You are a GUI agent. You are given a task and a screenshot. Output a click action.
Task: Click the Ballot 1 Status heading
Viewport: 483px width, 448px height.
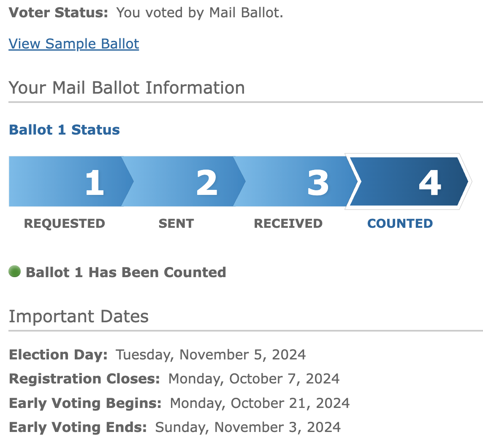64,130
